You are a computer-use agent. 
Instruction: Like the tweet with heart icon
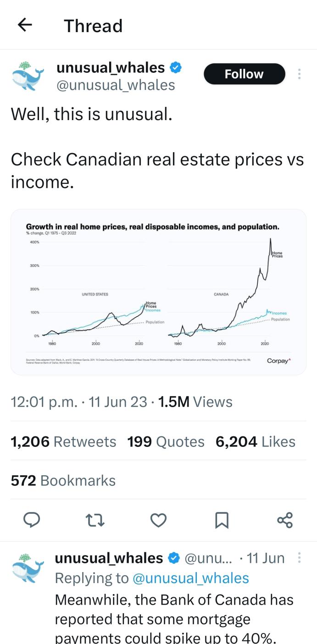[158, 520]
